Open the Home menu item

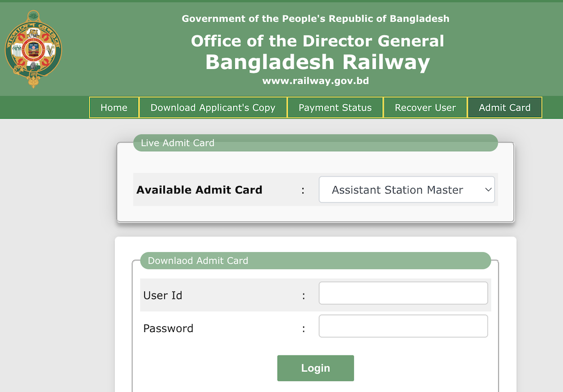tap(114, 107)
